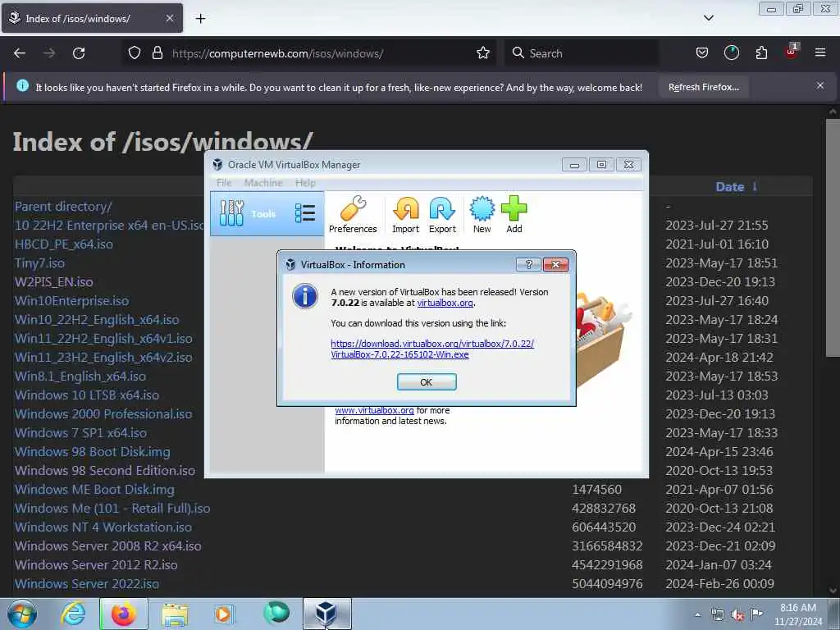Dismiss the Firefox refresh notification bar

[x=819, y=85]
